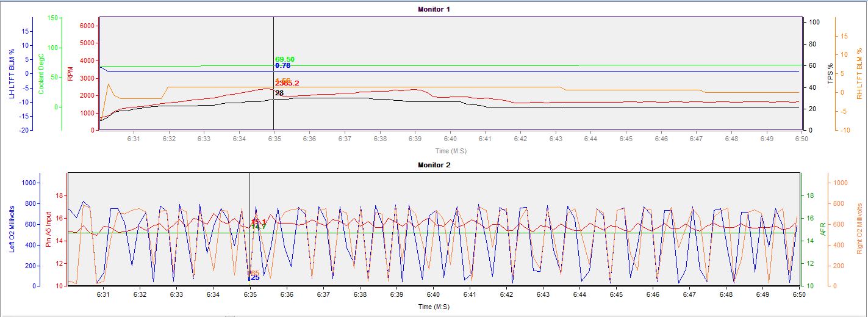Select the vertical cursor line in Monitor 2
Screen dimensions: 868x317
click(x=249, y=229)
